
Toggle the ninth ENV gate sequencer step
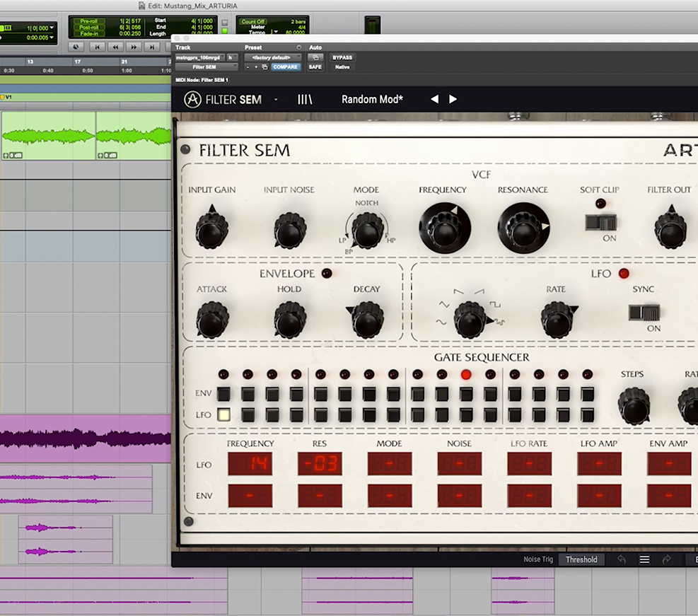(x=417, y=394)
